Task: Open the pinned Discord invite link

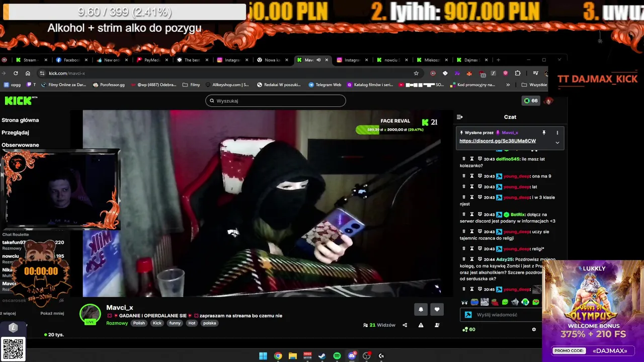Action: click(498, 141)
